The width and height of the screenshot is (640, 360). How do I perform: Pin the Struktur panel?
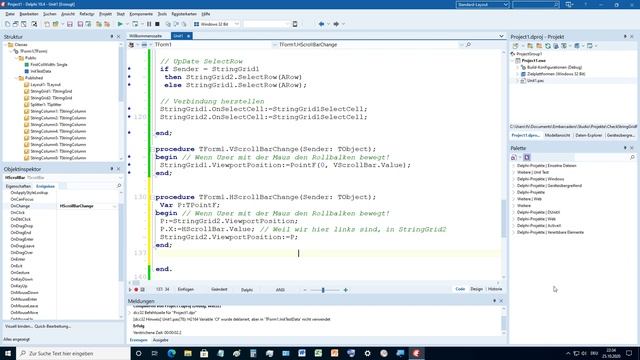click(112, 36)
